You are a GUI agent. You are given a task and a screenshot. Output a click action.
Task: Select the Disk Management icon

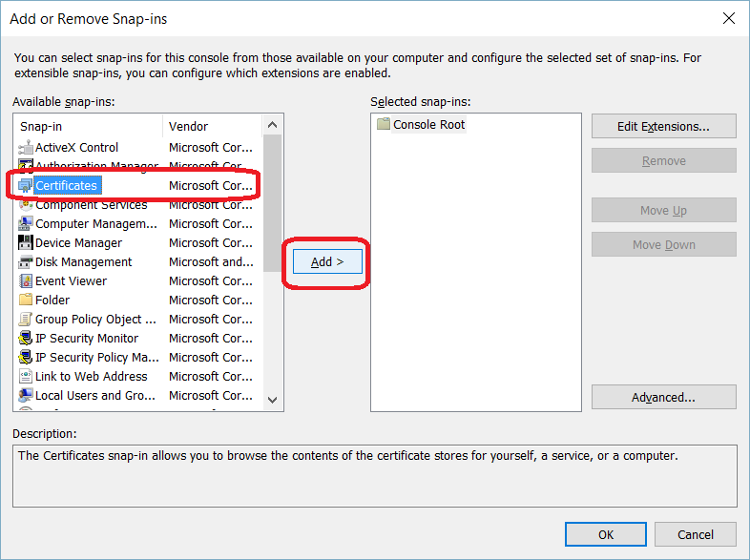click(26, 262)
